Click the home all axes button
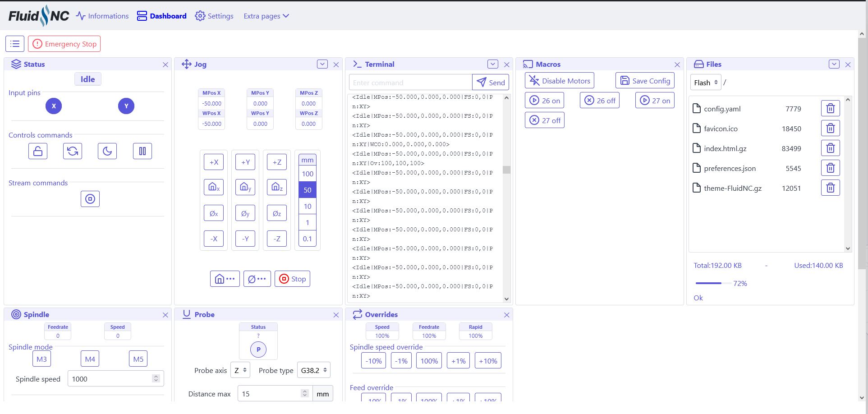Viewport: 868px width, 414px height. pyautogui.click(x=225, y=279)
